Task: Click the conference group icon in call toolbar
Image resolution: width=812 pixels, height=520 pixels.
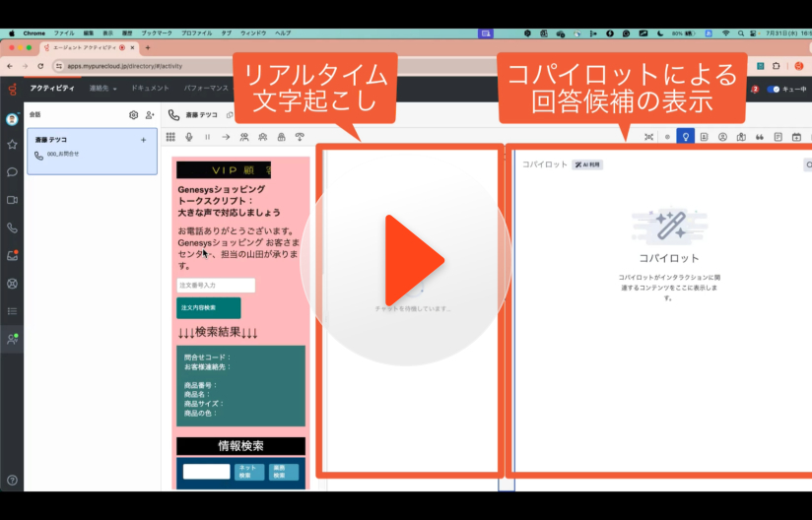Action: (262, 137)
